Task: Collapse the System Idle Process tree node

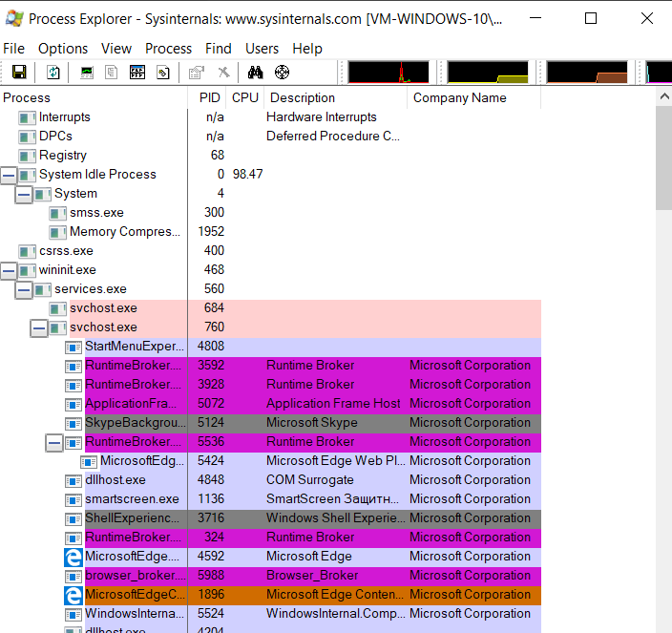Action: (x=9, y=175)
